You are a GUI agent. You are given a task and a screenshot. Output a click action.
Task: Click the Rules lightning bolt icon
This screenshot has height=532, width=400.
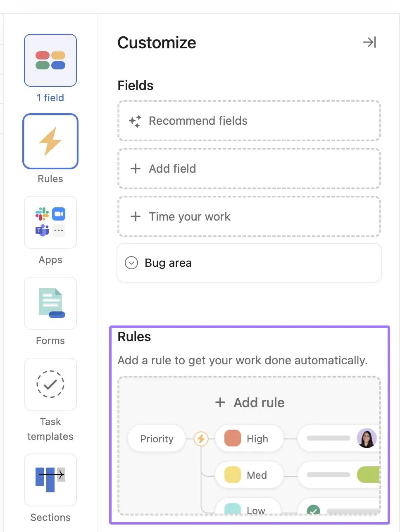coord(50,141)
